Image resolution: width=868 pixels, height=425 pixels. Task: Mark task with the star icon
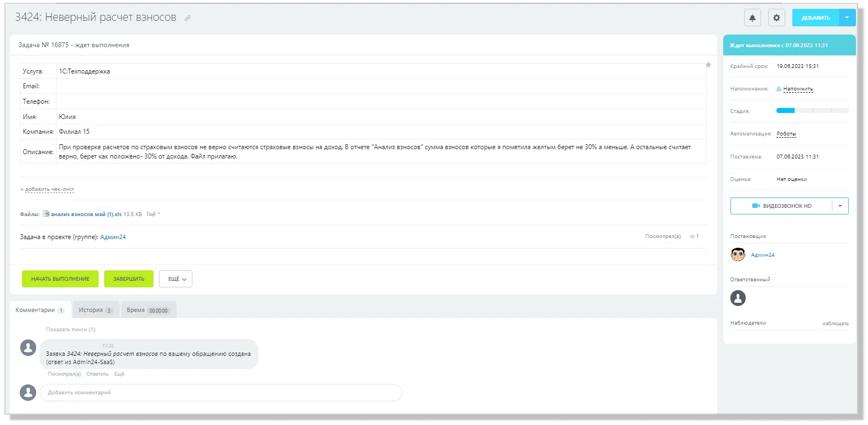(x=708, y=65)
